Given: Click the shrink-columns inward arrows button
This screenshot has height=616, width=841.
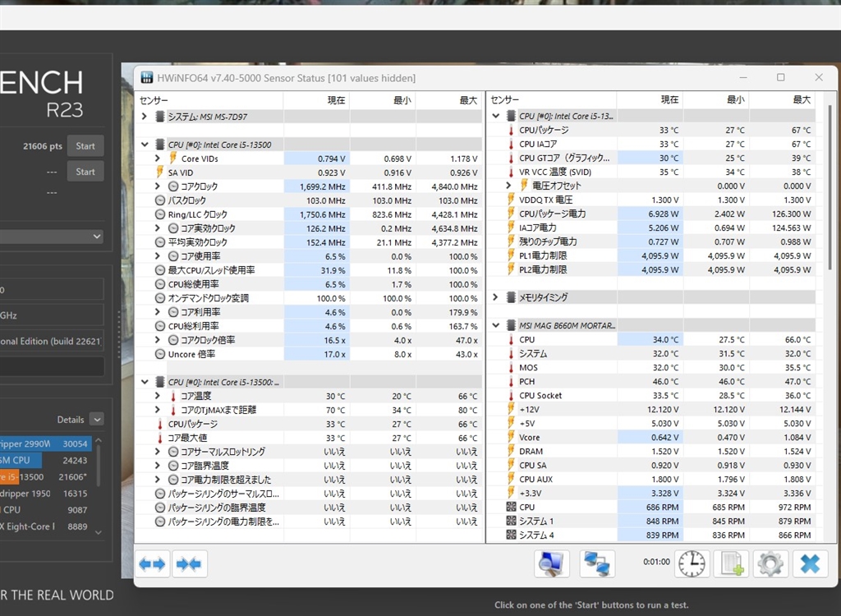Looking at the screenshot, I should tap(190, 564).
